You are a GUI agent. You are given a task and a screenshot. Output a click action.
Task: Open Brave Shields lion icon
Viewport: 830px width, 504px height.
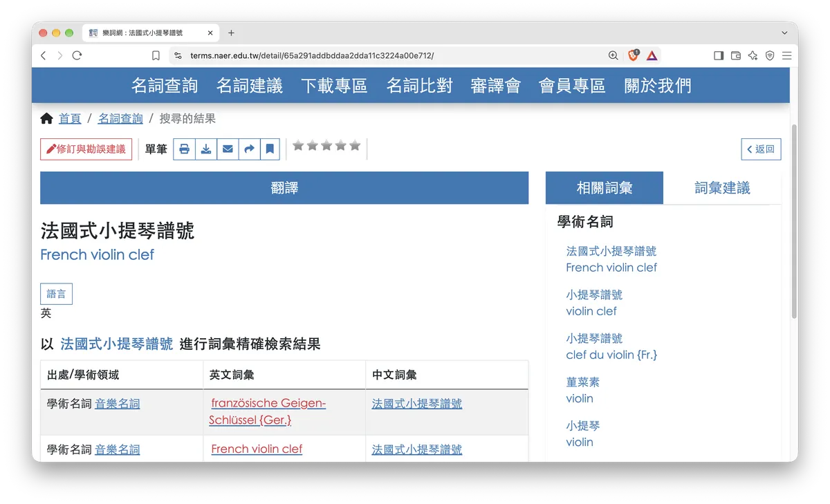(633, 55)
